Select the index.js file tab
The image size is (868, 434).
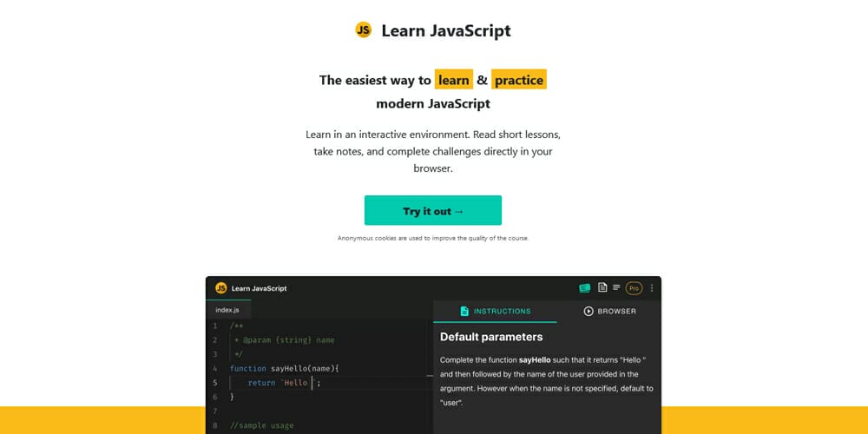pyautogui.click(x=227, y=310)
